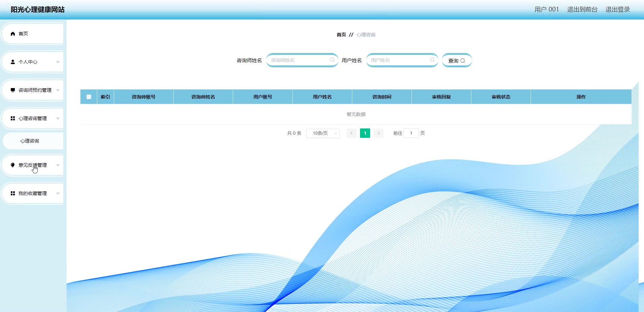Image resolution: width=644 pixels, height=312 pixels.
Task: Click the 暂无数据 empty table message
Action: pyautogui.click(x=356, y=114)
